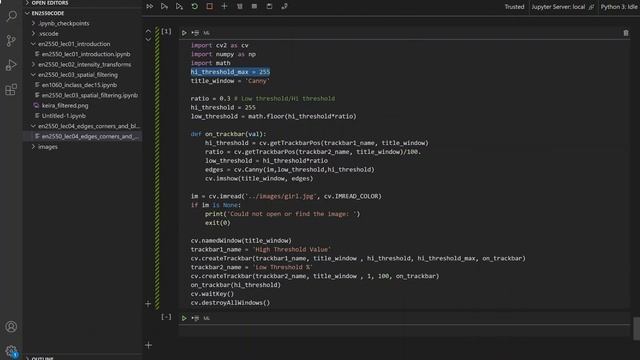Click the 'import math' line

[210, 63]
